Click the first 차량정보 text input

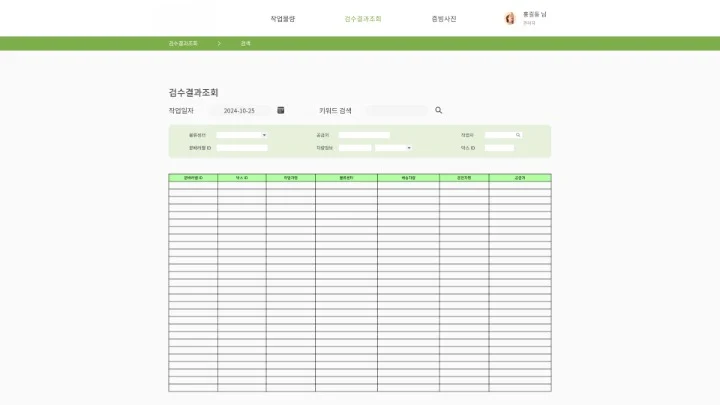point(355,148)
